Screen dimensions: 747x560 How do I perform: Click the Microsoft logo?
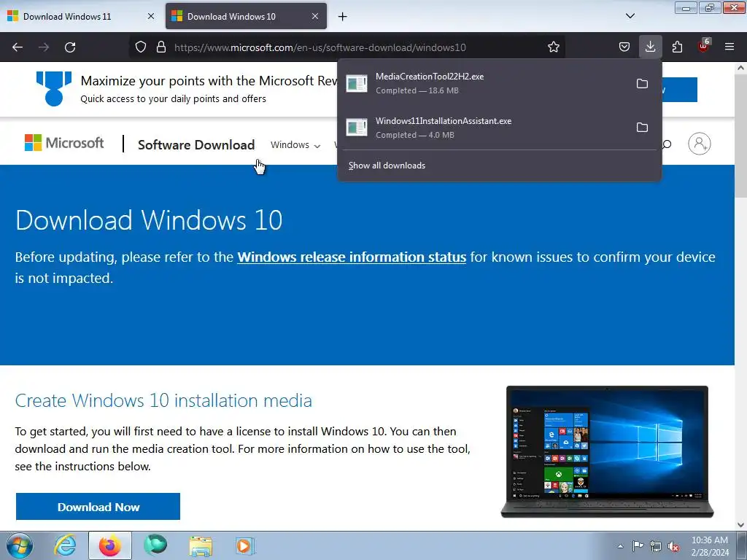(64, 142)
